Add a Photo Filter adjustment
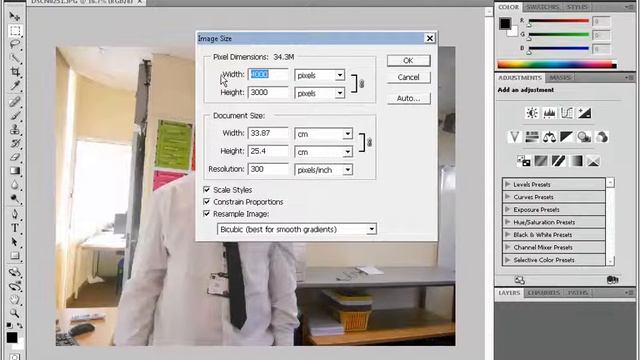 584,137
